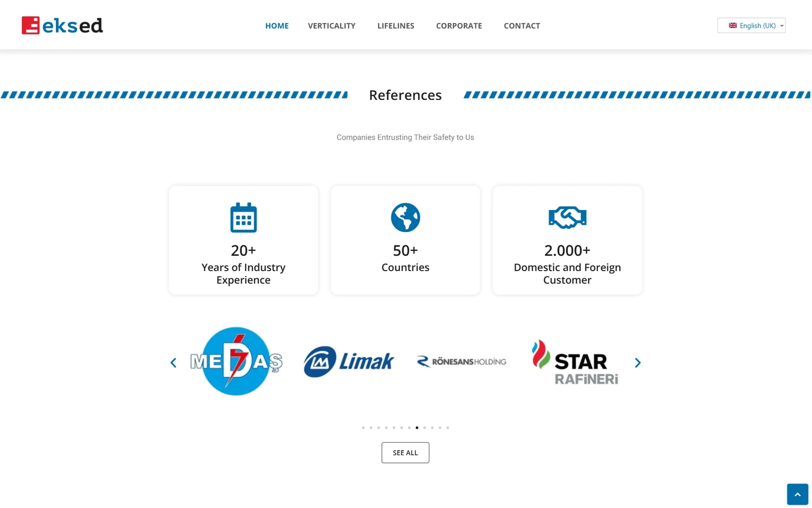Click the Rönesans Holding logo
Screen dimensions: 812x508
pyautogui.click(x=461, y=362)
